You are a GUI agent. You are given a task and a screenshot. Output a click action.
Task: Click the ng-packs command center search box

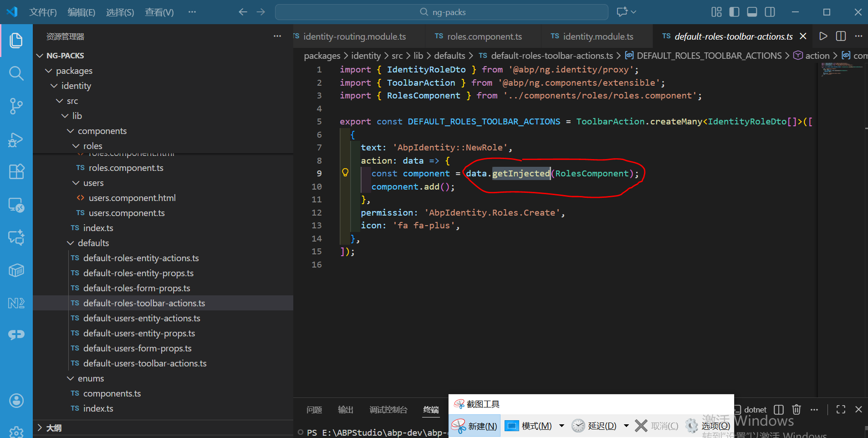(442, 12)
